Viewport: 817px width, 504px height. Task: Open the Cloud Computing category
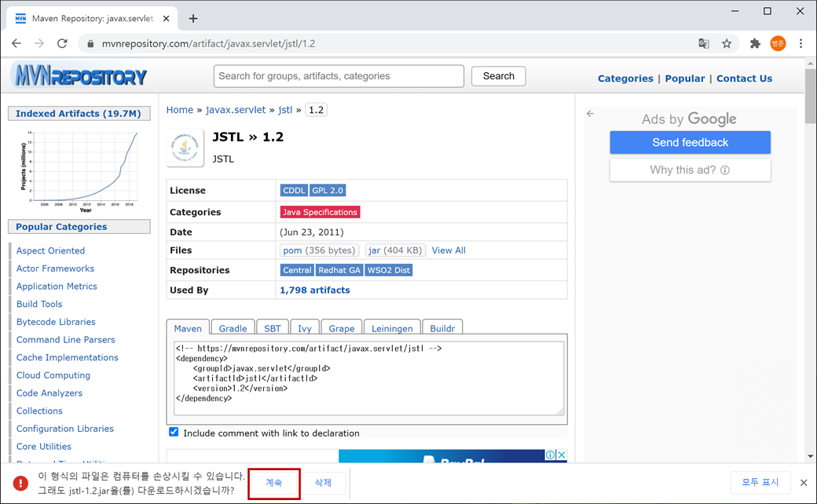point(53,375)
